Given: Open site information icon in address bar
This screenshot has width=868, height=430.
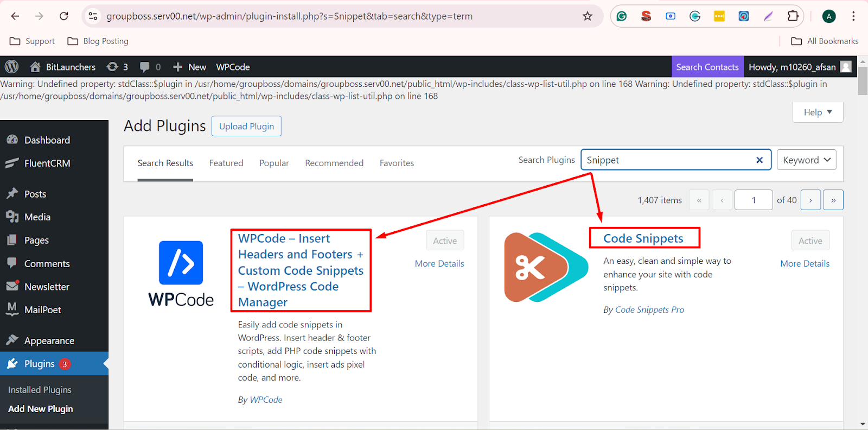Looking at the screenshot, I should tap(93, 16).
